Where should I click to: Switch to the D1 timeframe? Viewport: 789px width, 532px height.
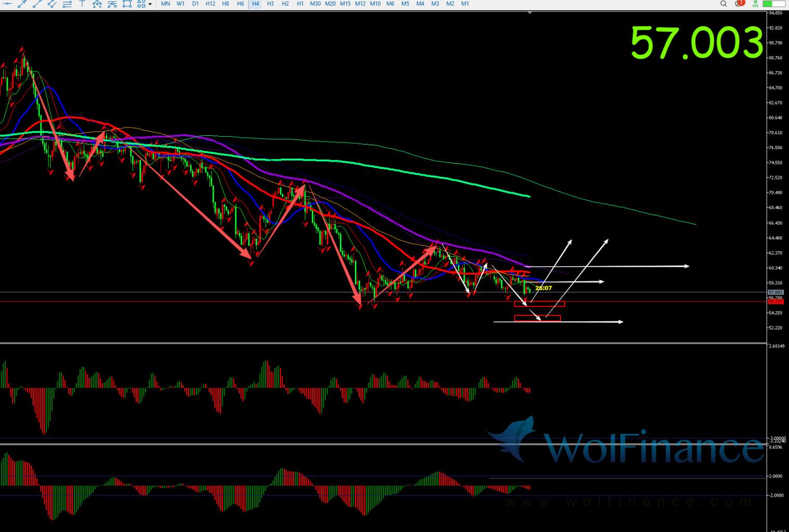tap(195, 4)
